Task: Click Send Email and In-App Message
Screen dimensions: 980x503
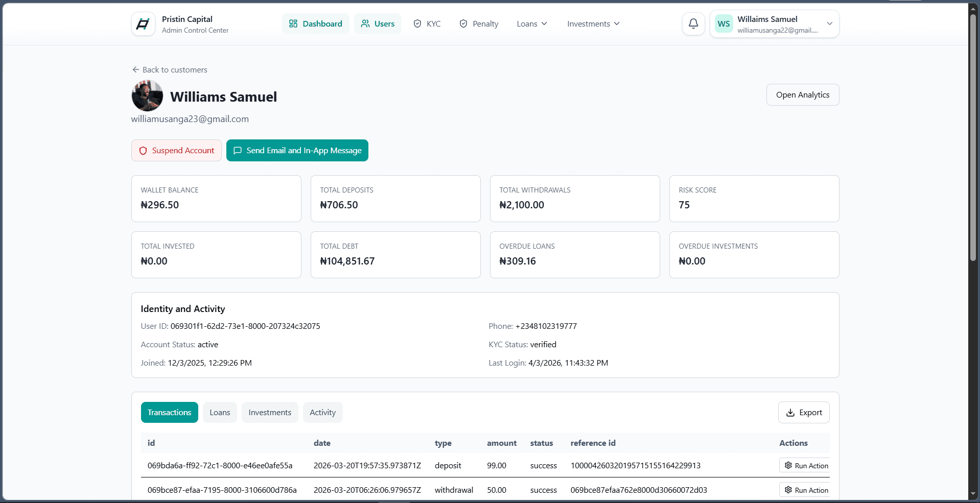Action: [x=297, y=150]
